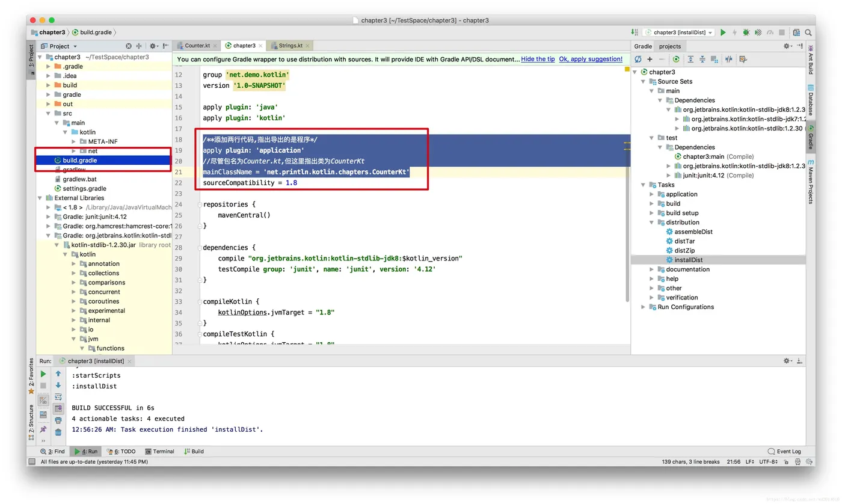This screenshot has width=842, height=504.
Task: Open the 3: Find tool window tab
Action: (53, 451)
